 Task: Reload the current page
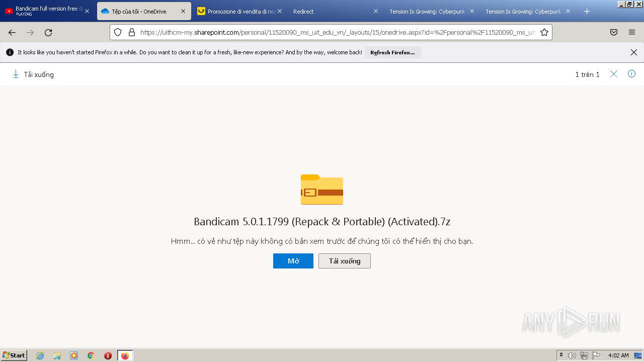pos(48,32)
